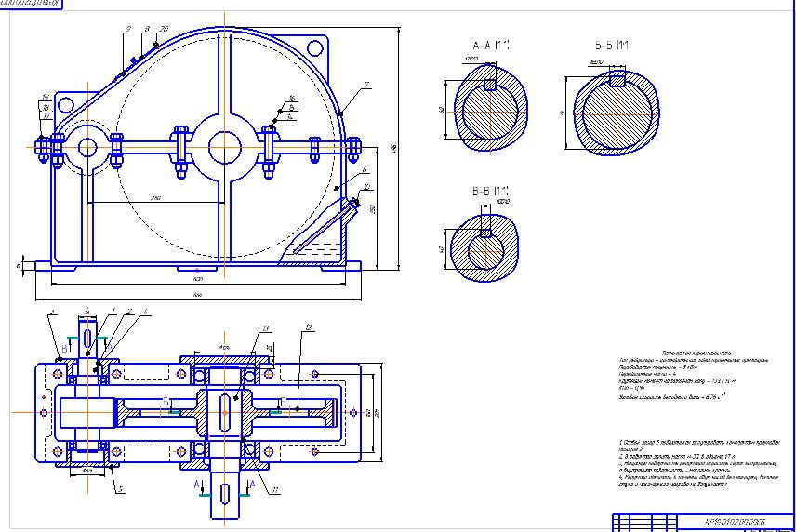Click the small input shaft bore in front view
Screen dimensions: 796x532
point(88,147)
